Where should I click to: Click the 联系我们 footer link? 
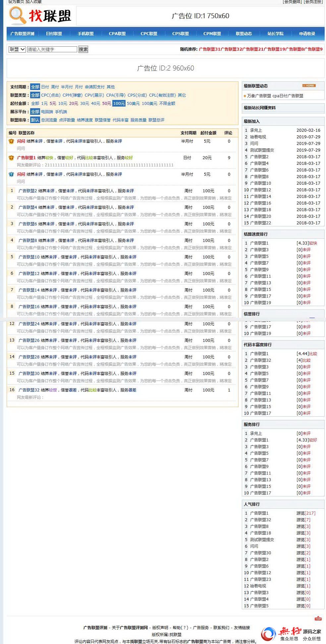point(221,627)
